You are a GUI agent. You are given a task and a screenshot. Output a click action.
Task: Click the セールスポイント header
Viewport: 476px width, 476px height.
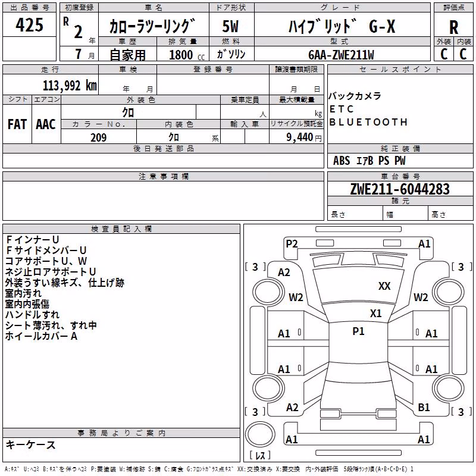(x=400, y=69)
